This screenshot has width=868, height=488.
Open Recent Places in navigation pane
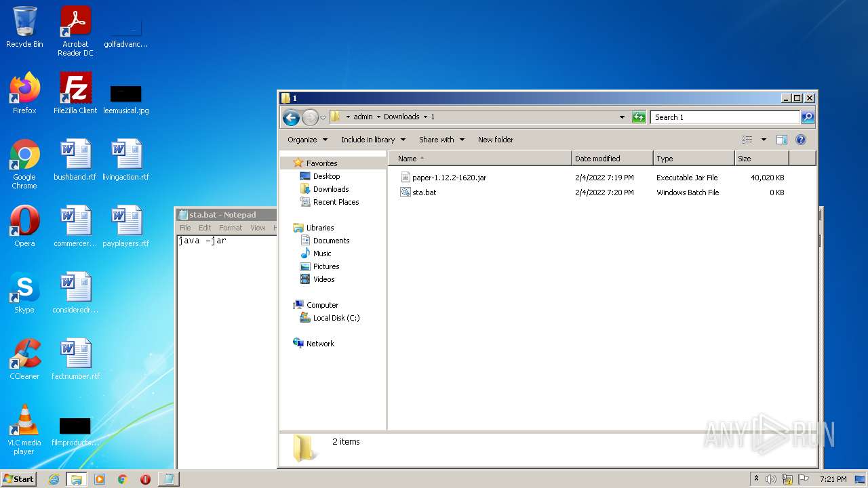336,202
